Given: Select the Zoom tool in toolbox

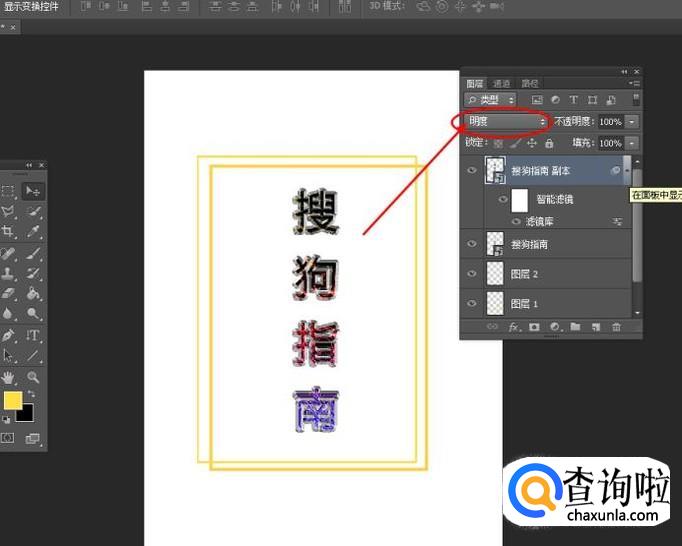Looking at the screenshot, I should point(33,377).
